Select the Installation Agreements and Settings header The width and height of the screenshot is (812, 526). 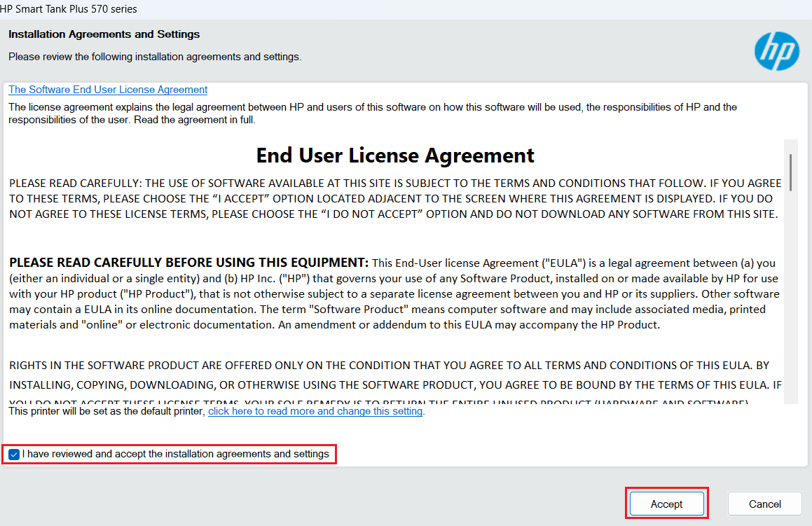pos(104,34)
